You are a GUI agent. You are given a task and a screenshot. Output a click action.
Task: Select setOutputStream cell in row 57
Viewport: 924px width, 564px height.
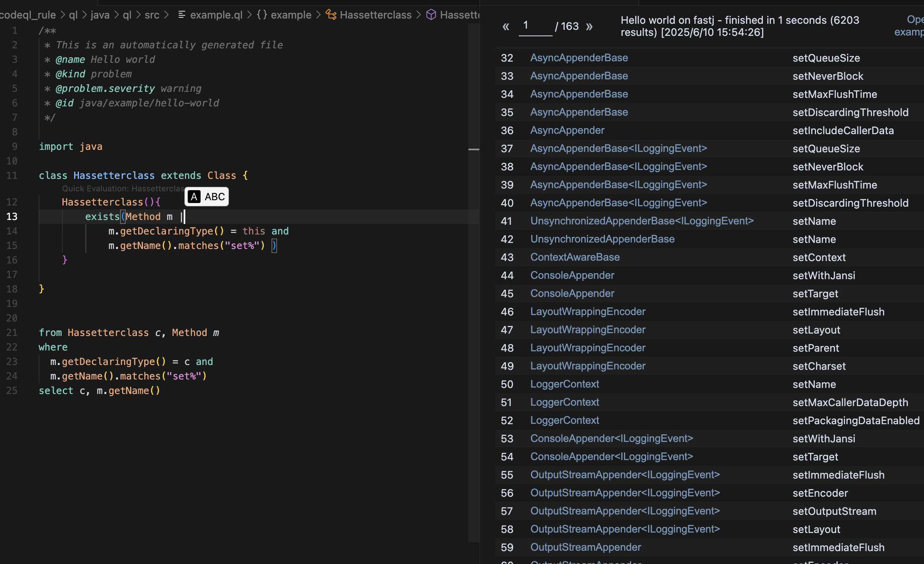tap(834, 511)
